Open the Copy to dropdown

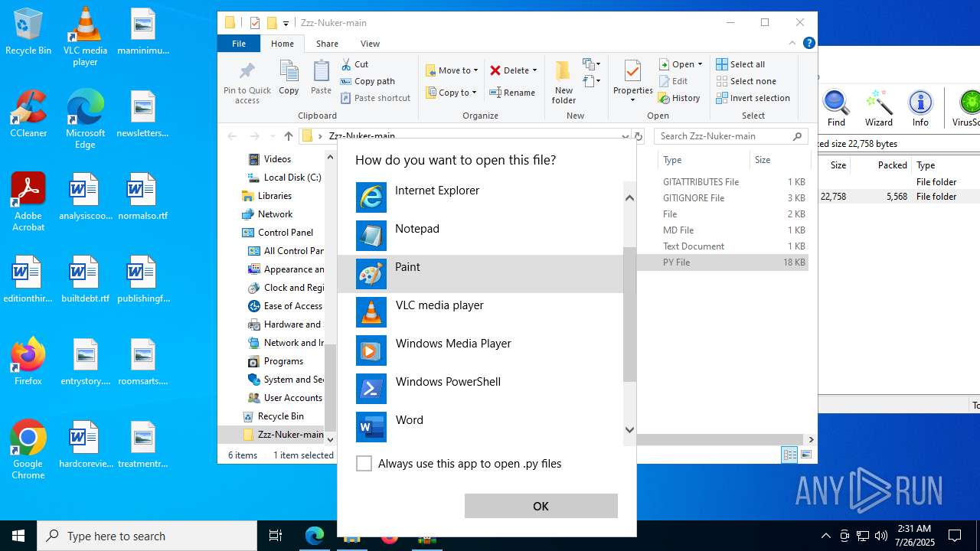pyautogui.click(x=451, y=93)
